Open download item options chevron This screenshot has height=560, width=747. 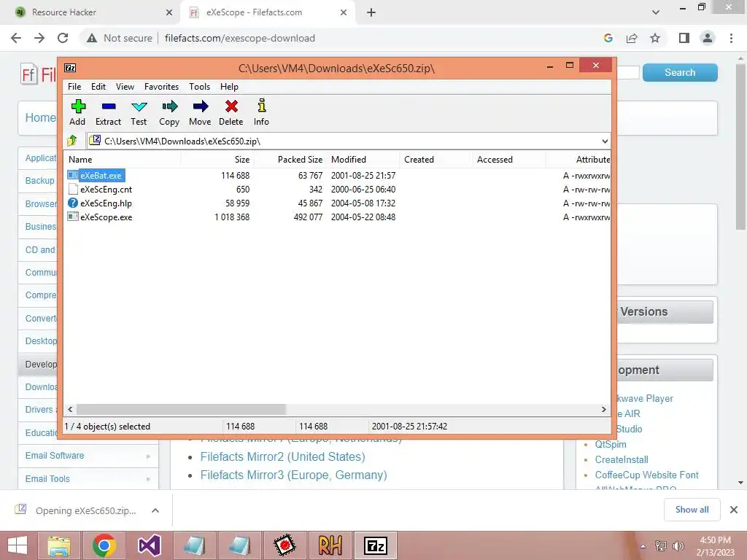pos(155,510)
